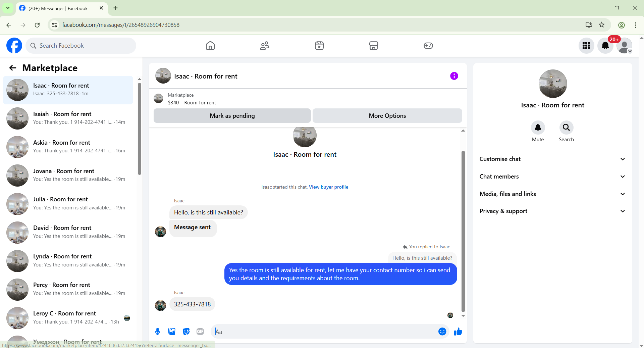Choose a sticker icon

(x=186, y=332)
